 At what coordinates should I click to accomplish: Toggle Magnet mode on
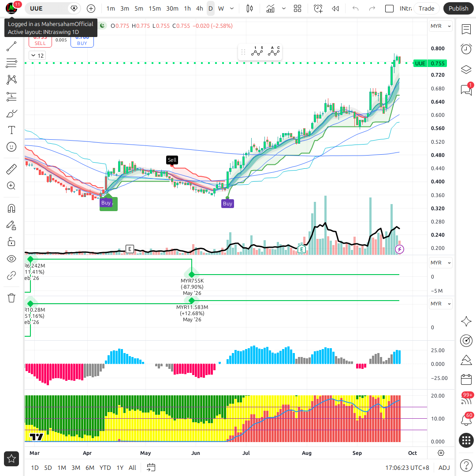[x=11, y=208]
